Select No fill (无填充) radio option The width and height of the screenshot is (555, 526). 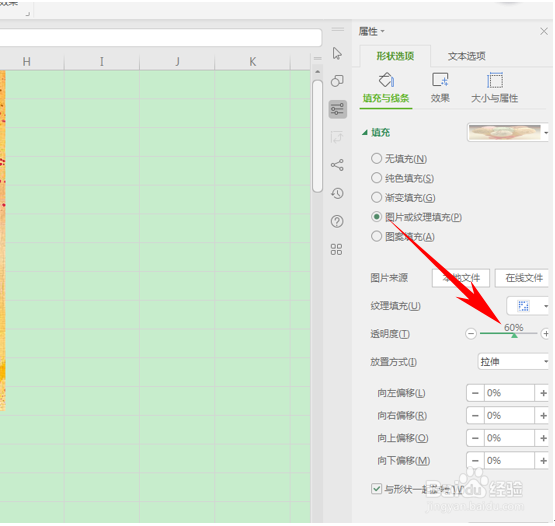(x=376, y=158)
